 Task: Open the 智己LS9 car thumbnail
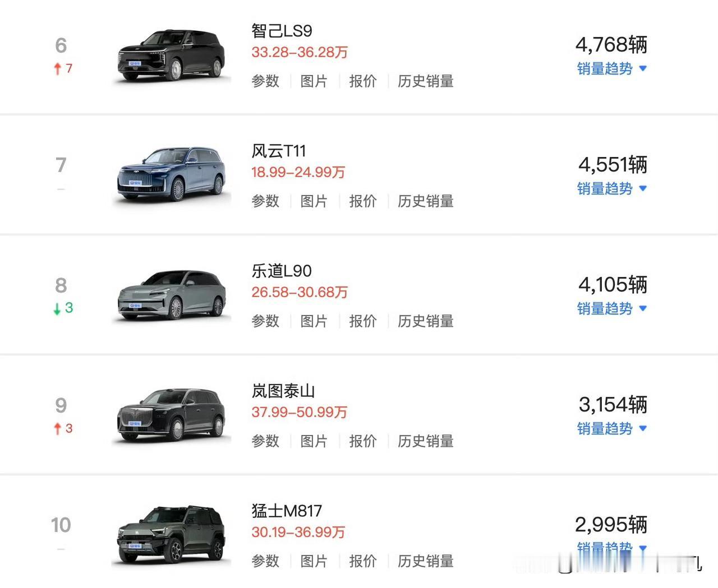[172, 55]
